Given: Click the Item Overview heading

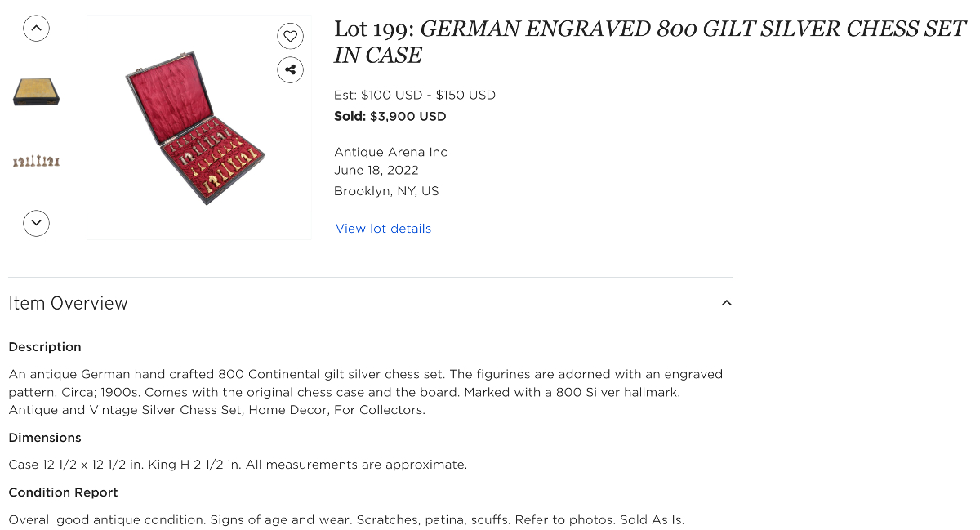Looking at the screenshot, I should coord(68,303).
